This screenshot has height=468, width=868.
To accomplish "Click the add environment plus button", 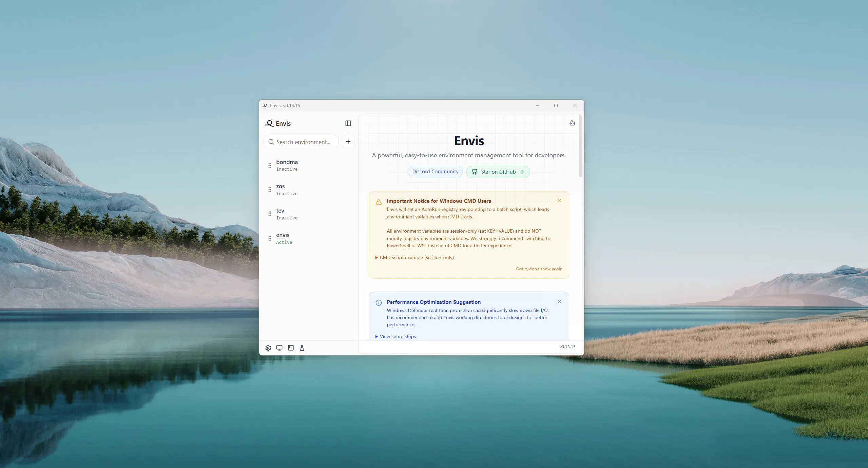I will point(348,142).
